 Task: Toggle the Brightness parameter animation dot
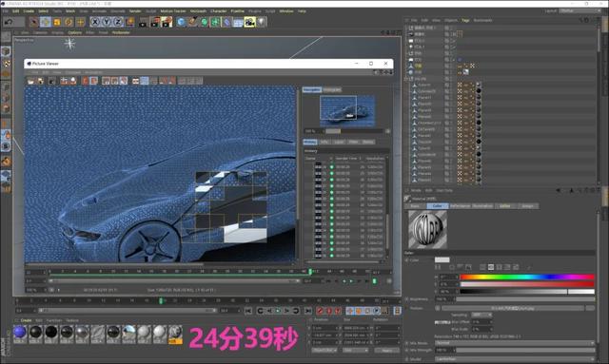coord(406,299)
